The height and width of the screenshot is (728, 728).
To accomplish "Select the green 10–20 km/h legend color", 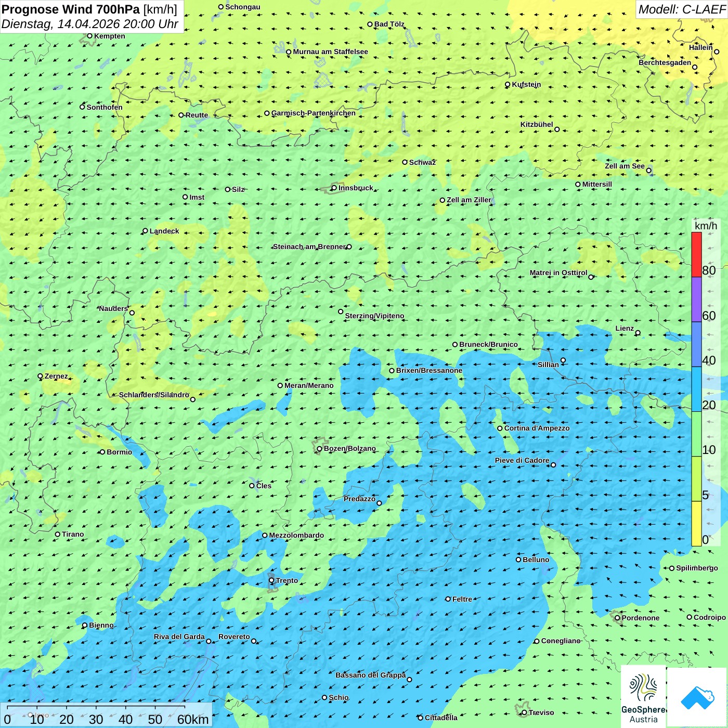I will 696,434.
